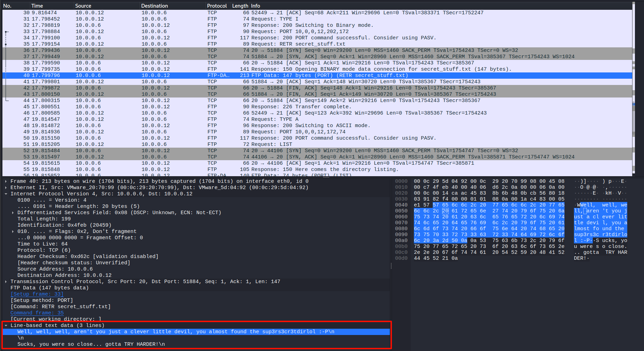Sort packets by Length column header
Viewport: 644px width, 351px height.
tap(240, 6)
